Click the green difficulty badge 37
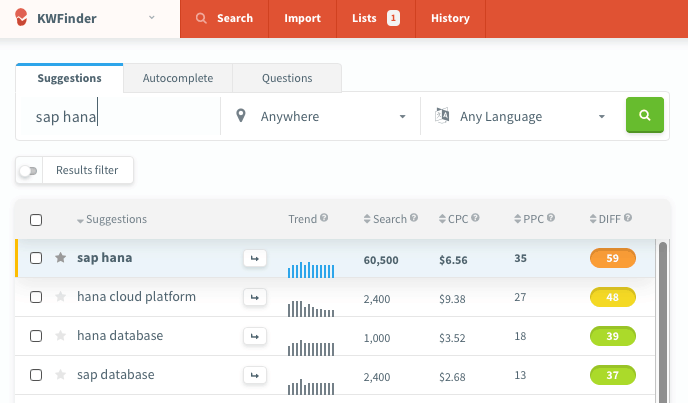Image resolution: width=688 pixels, height=403 pixels. (613, 375)
